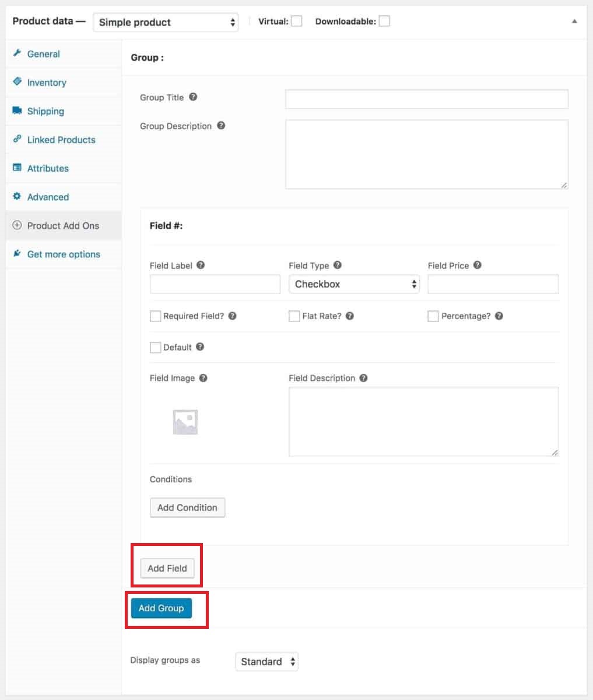Enable the Downloadable checkbox
The image size is (593, 700).
pyautogui.click(x=384, y=21)
